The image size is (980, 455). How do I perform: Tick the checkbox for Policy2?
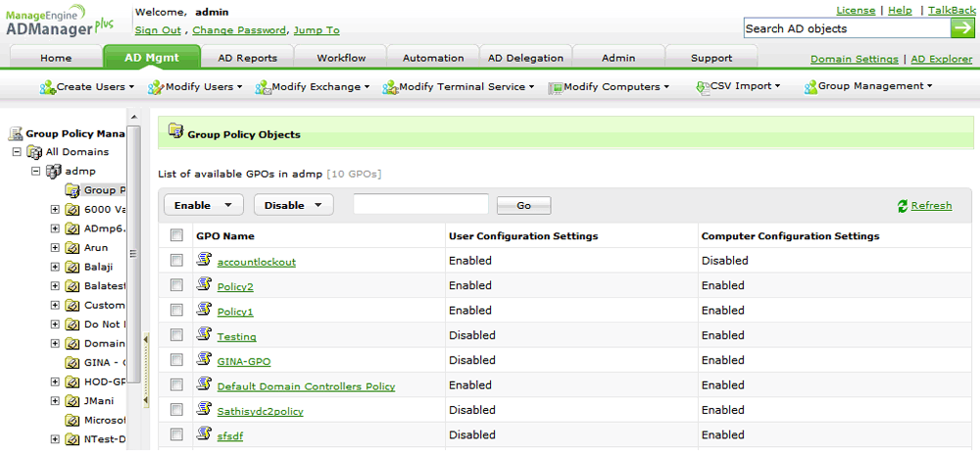coord(176,285)
